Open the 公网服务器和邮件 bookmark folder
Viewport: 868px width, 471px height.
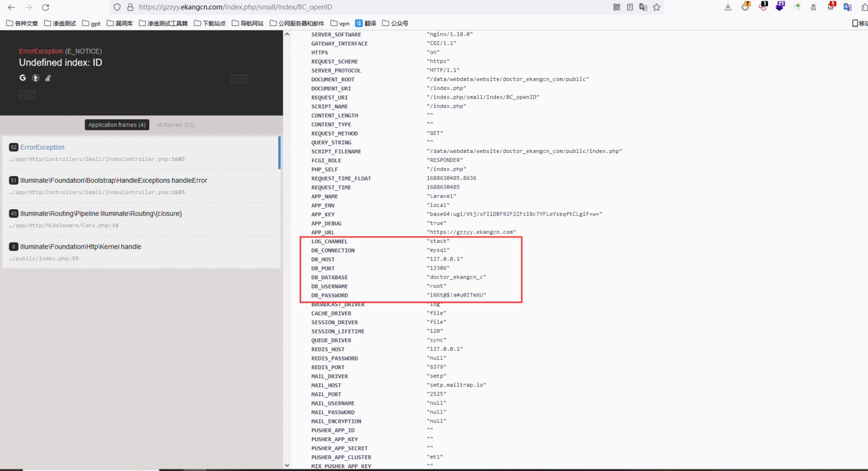point(297,23)
